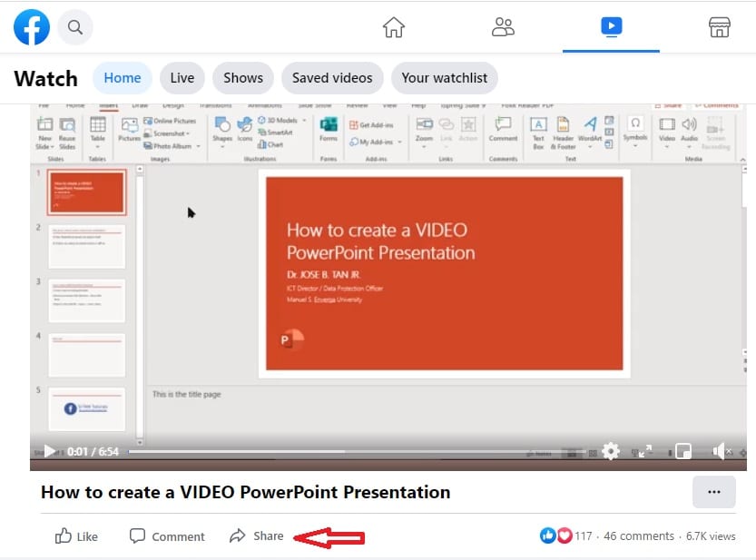The width and height of the screenshot is (756, 560).
Task: Expand the Photo Album dropdown
Action: pyautogui.click(x=198, y=146)
